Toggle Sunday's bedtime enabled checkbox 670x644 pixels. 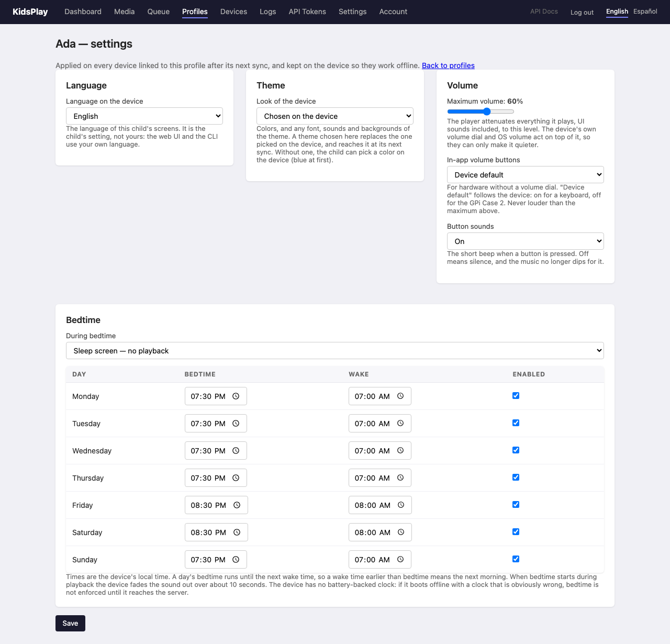click(x=516, y=559)
